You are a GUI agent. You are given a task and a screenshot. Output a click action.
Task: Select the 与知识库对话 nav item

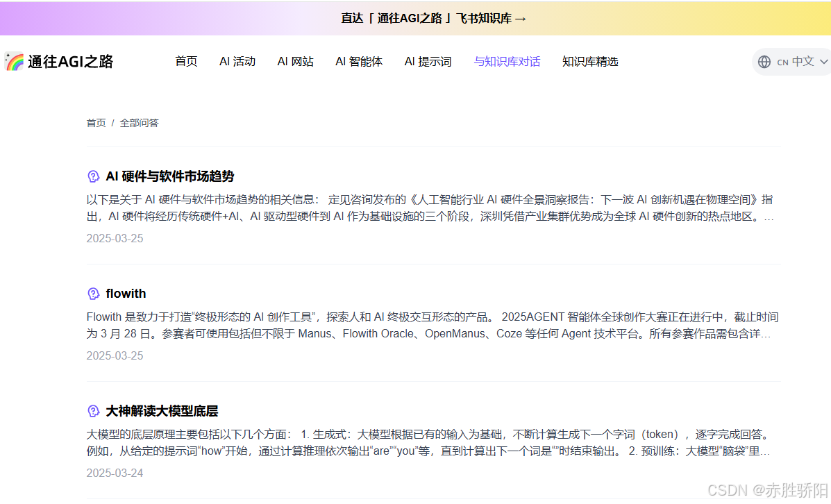pyautogui.click(x=507, y=62)
